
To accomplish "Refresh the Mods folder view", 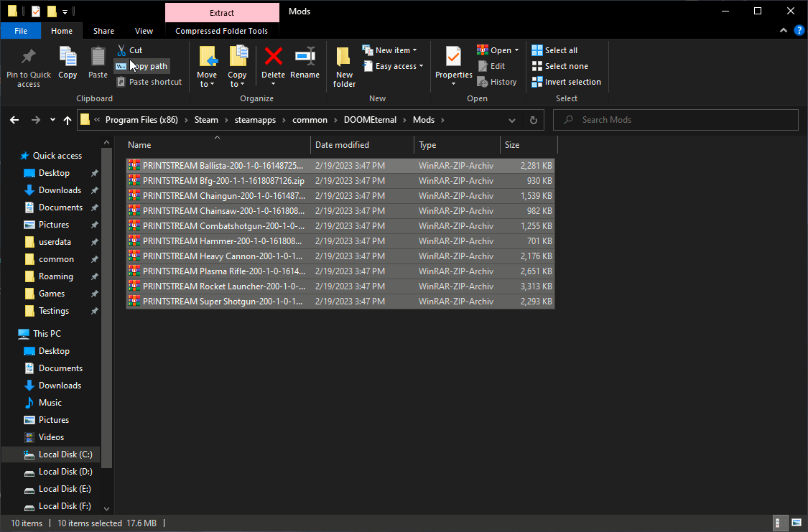I will point(534,120).
